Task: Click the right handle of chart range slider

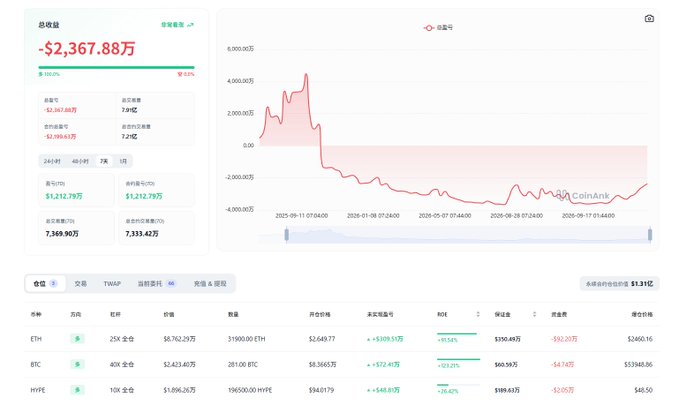Action: [650, 235]
